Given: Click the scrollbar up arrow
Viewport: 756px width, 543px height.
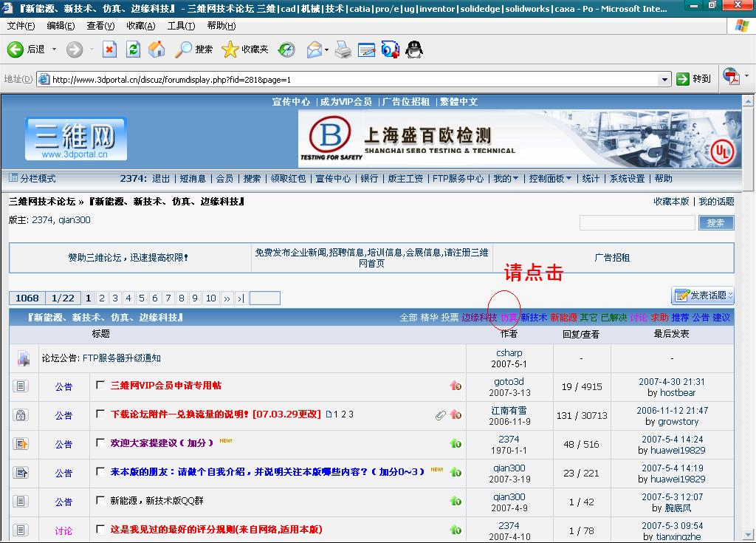Looking at the screenshot, I should point(748,101).
